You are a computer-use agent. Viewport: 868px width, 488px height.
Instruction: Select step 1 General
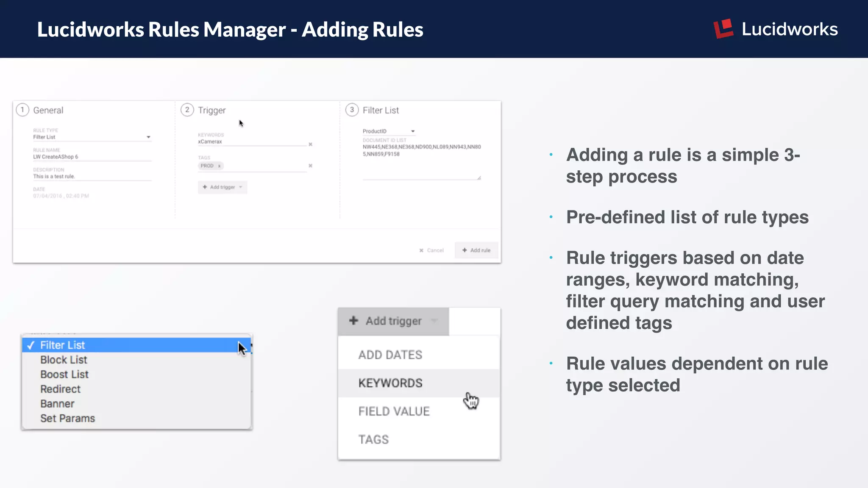point(40,110)
